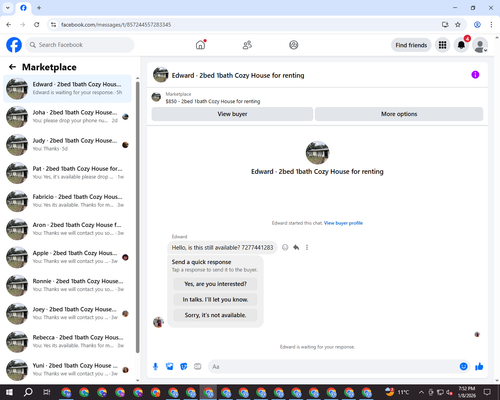The height and width of the screenshot is (400, 500).
Task: Open the Rebecca conversation
Action: coord(67,342)
